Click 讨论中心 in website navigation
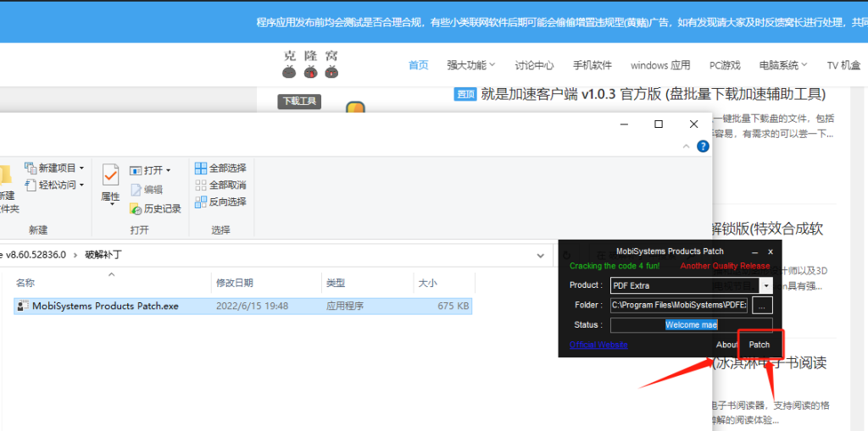The image size is (868, 431). point(534,65)
